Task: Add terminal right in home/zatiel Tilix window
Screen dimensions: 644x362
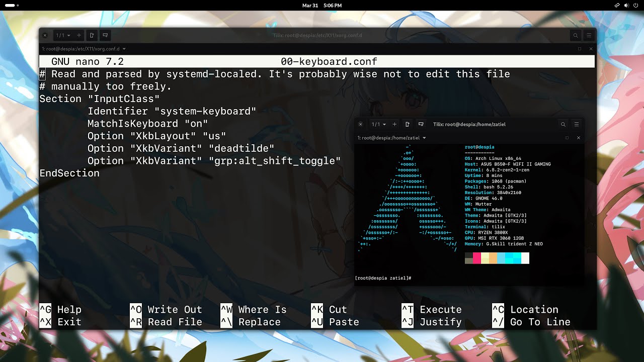Action: [408, 124]
